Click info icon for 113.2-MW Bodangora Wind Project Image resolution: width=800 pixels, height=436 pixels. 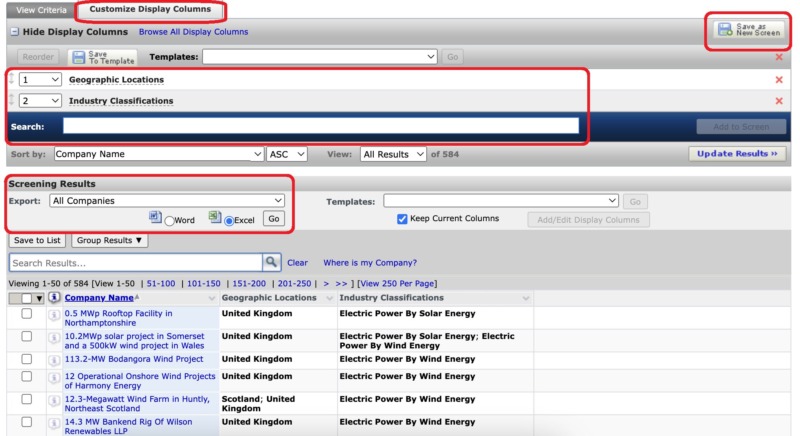54,361
